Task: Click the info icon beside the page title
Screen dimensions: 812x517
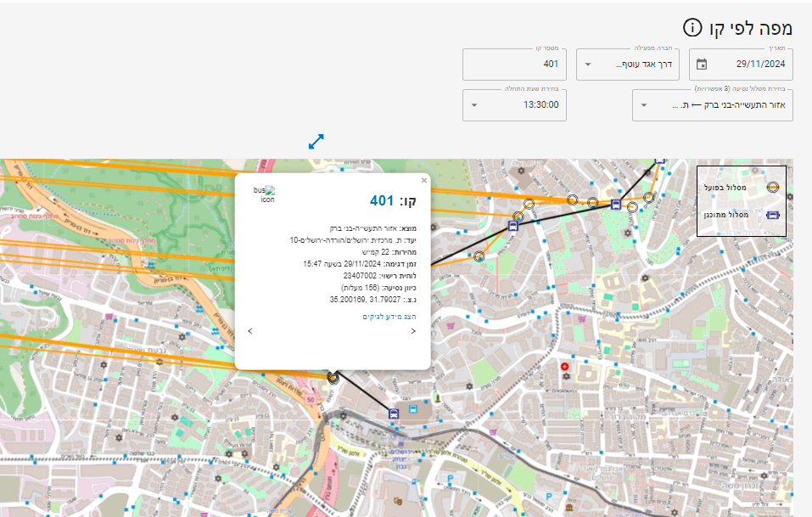Action: [x=692, y=27]
